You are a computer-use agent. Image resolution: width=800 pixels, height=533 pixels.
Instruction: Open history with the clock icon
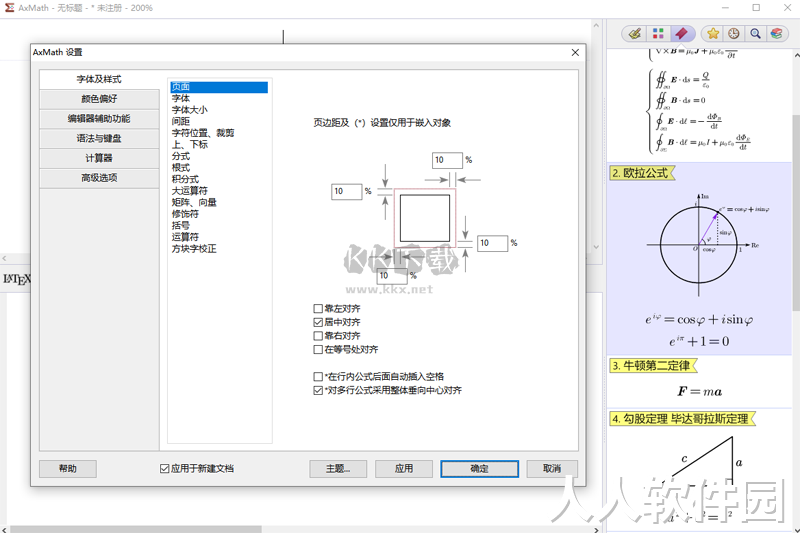pyautogui.click(x=734, y=34)
